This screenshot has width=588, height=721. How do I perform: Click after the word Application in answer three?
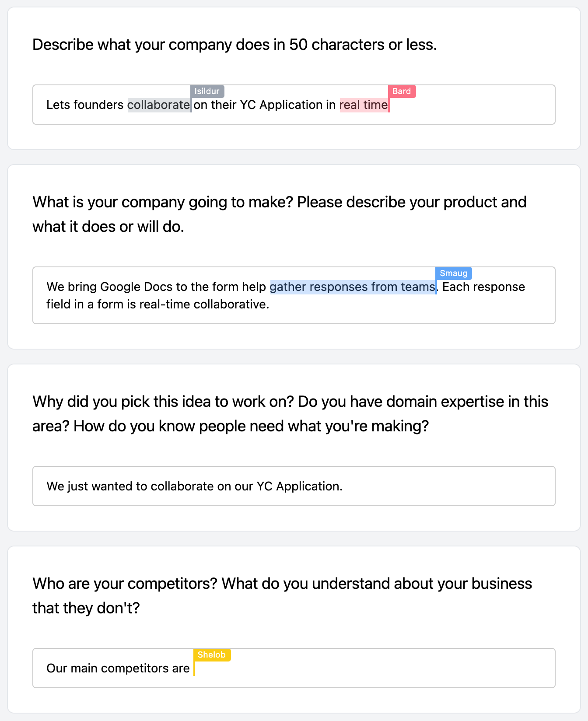[340, 486]
